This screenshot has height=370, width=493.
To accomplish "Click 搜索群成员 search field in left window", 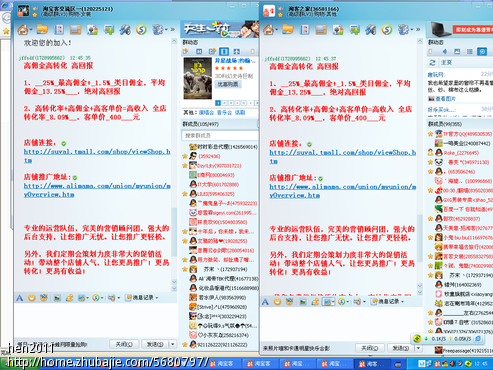I will [x=220, y=135].
